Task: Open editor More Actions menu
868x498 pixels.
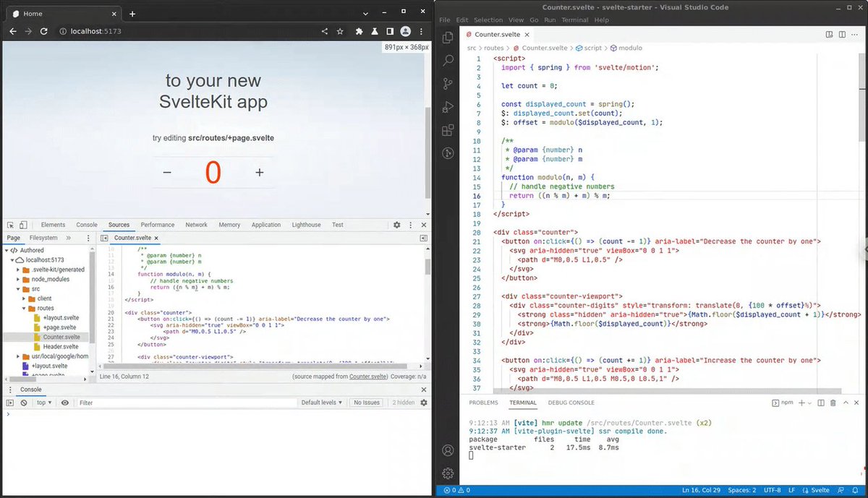Action: click(x=856, y=34)
